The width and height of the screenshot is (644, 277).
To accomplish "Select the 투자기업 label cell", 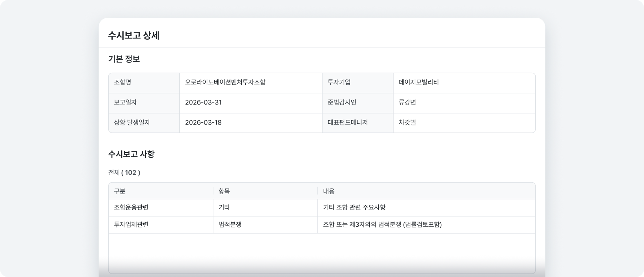I will coord(358,83).
